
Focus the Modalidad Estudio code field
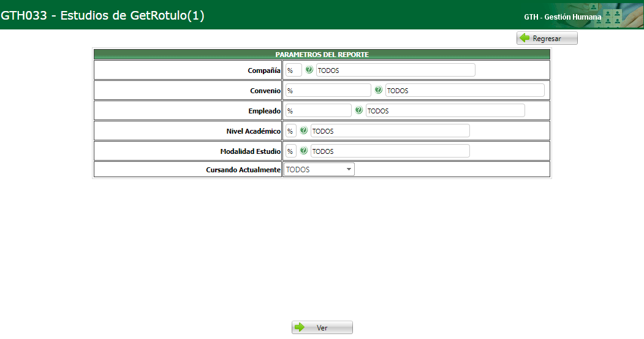point(291,151)
